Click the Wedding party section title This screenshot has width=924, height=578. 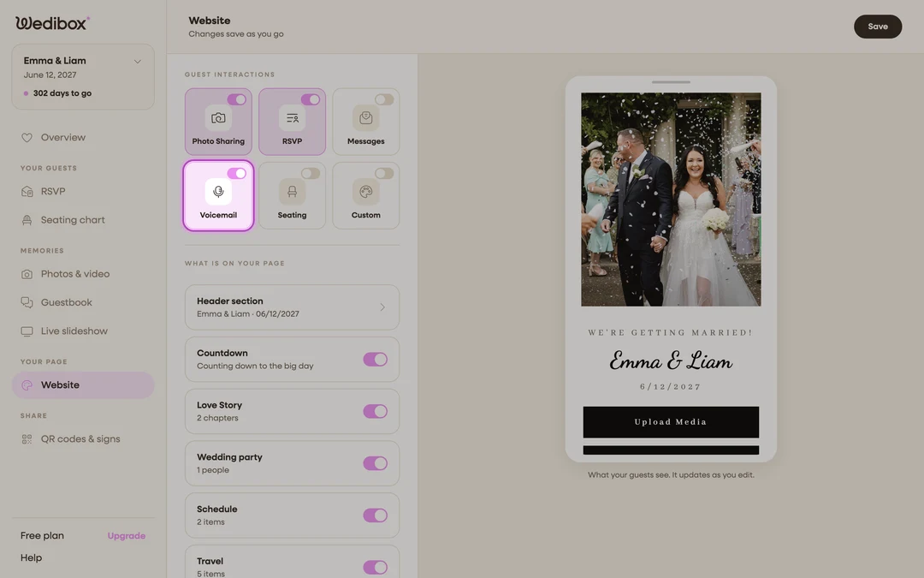(229, 457)
